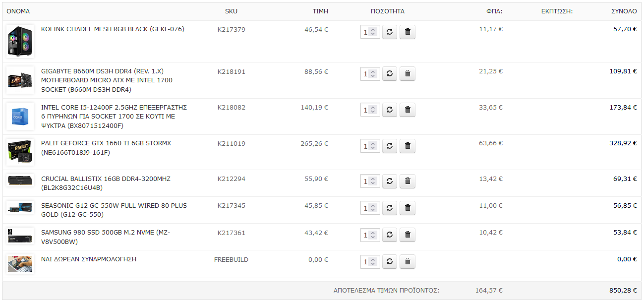Trash the Intel Core i5-12400F item
The image size is (644, 300).
point(408,110)
